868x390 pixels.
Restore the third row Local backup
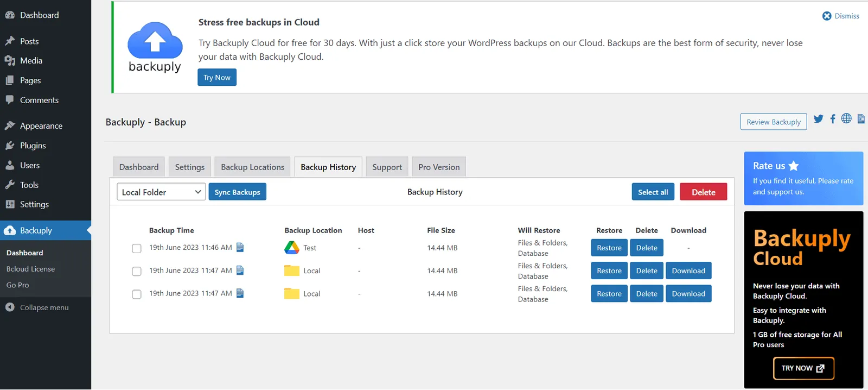coord(609,293)
